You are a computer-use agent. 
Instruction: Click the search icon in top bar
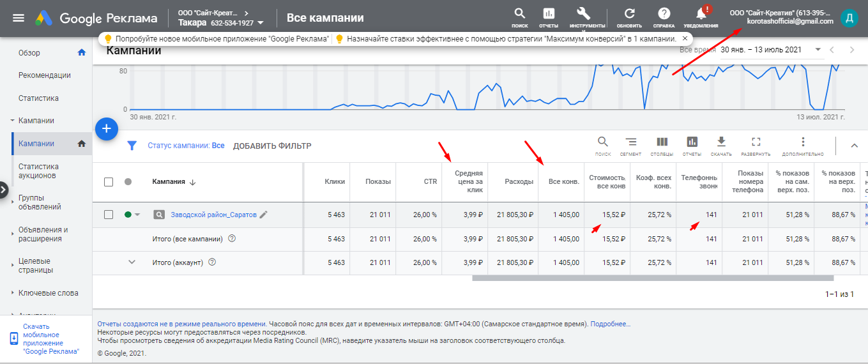(520, 14)
